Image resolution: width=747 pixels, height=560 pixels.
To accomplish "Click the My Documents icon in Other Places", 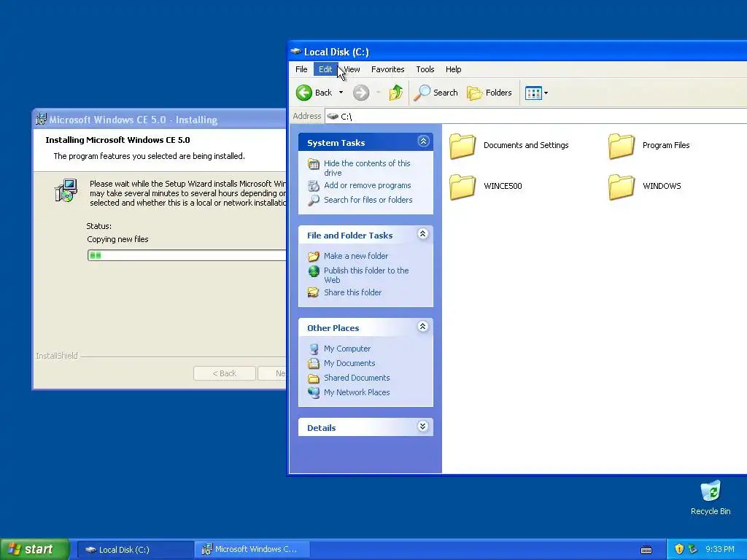I will click(314, 363).
